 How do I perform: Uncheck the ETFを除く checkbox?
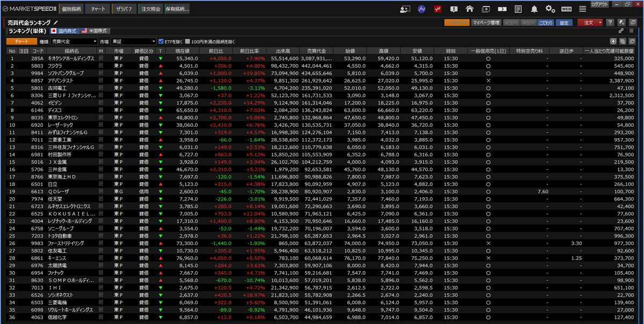161,41
